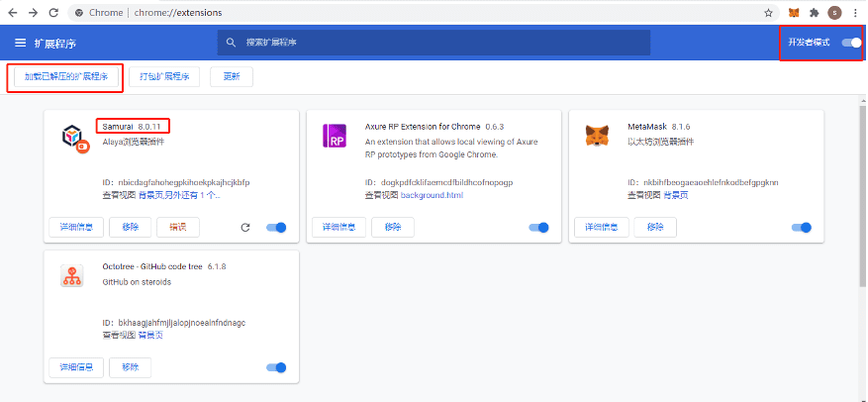Remove the Octotree extension
868x402 pixels.
coord(130,367)
